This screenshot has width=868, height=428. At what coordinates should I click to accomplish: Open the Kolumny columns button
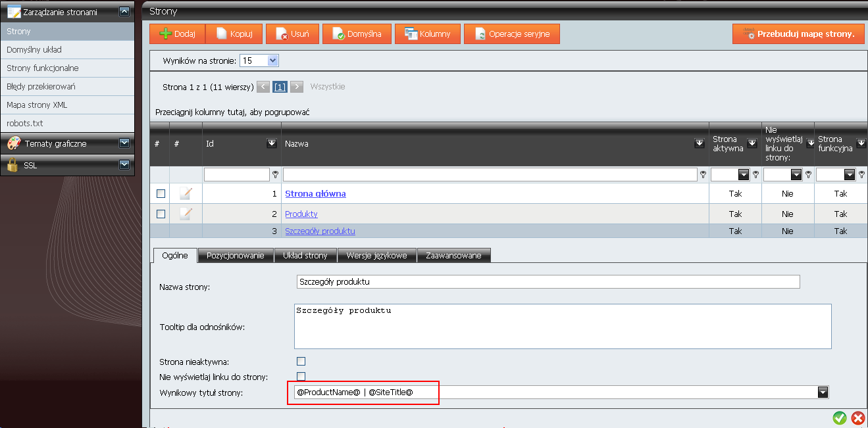coord(427,34)
